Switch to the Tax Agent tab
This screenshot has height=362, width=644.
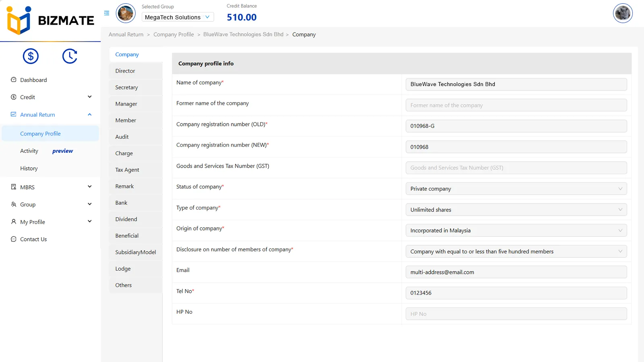[127, 170]
